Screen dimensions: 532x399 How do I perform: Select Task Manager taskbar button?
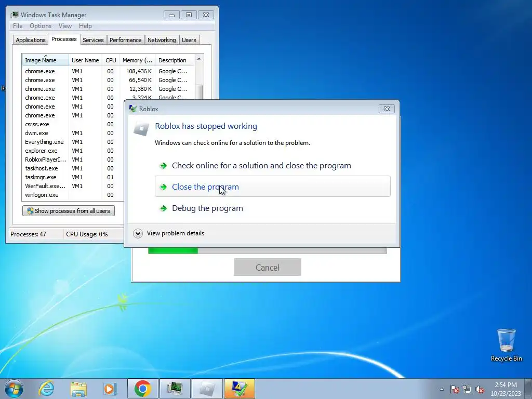pos(175,389)
